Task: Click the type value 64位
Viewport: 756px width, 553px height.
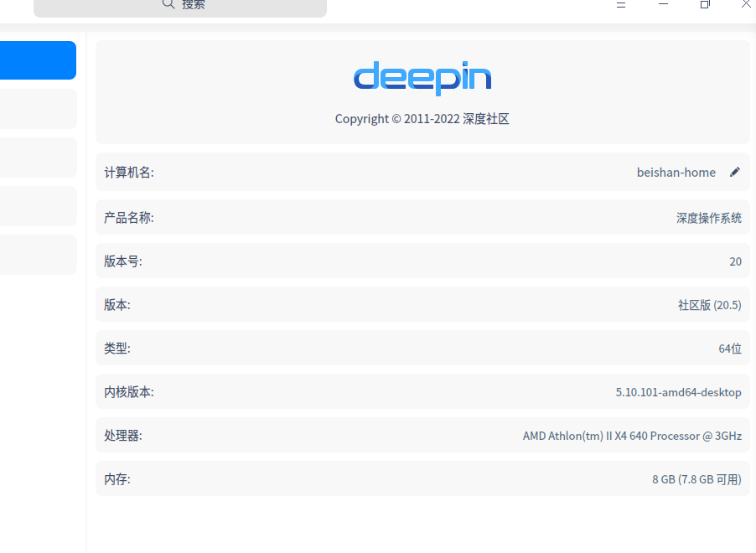Action: click(730, 349)
